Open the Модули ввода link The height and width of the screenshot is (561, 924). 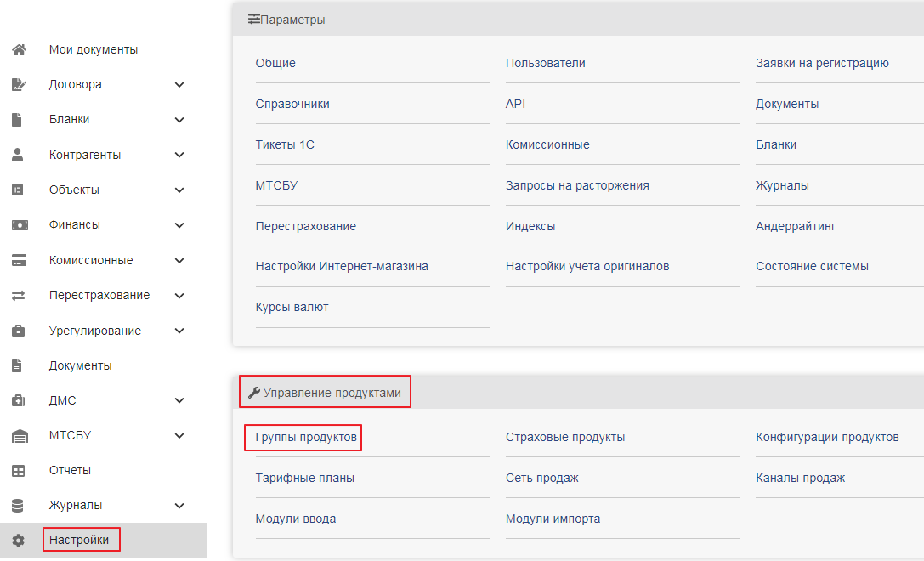coord(295,518)
